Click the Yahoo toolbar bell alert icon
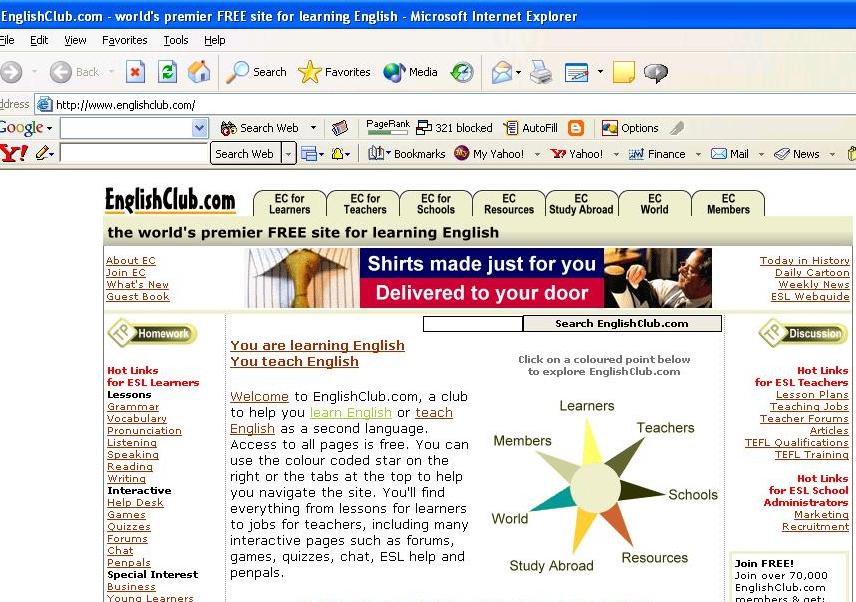The image size is (856, 602). (x=337, y=154)
